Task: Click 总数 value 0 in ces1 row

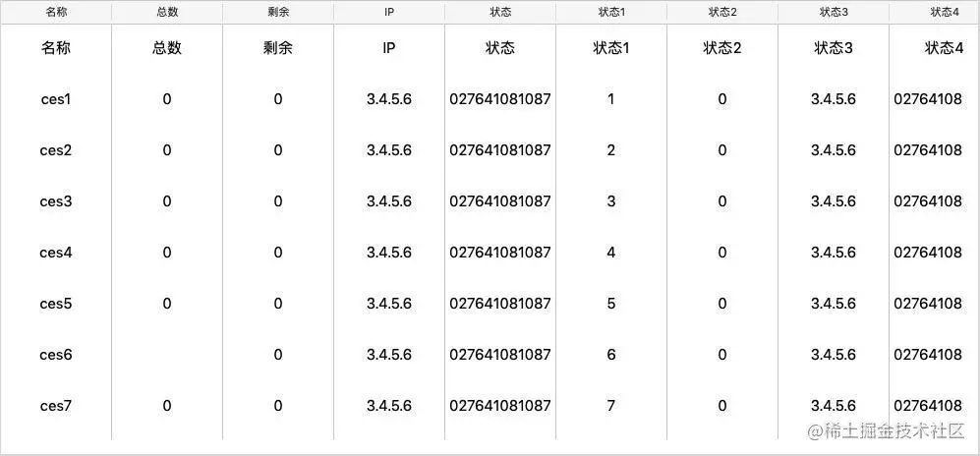Action: click(x=167, y=99)
